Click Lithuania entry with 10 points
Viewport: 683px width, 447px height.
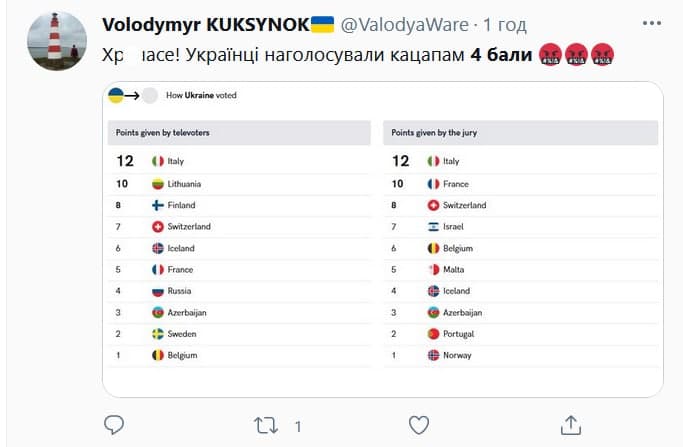[176, 184]
